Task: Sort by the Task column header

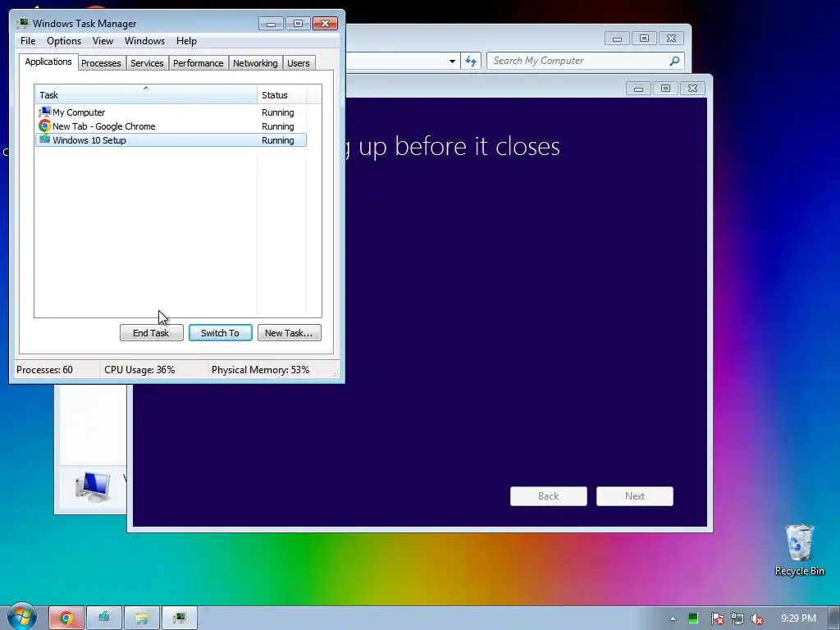Action: pos(146,95)
